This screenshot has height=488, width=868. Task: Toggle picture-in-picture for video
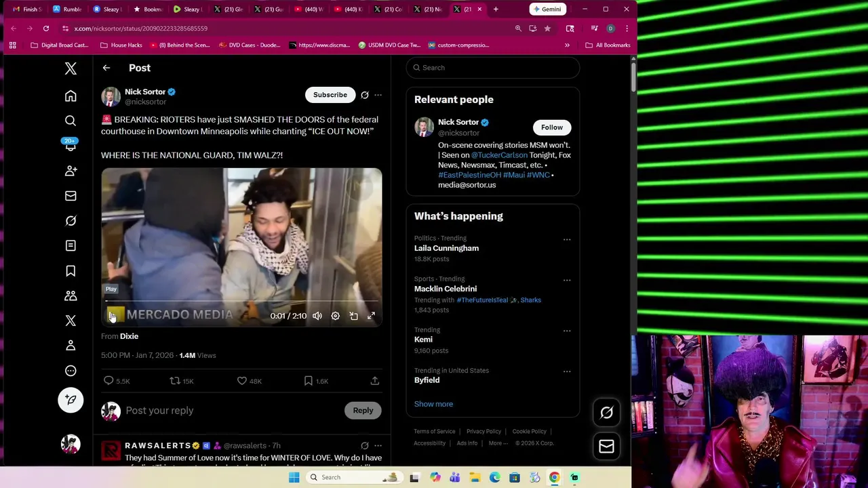353,316
